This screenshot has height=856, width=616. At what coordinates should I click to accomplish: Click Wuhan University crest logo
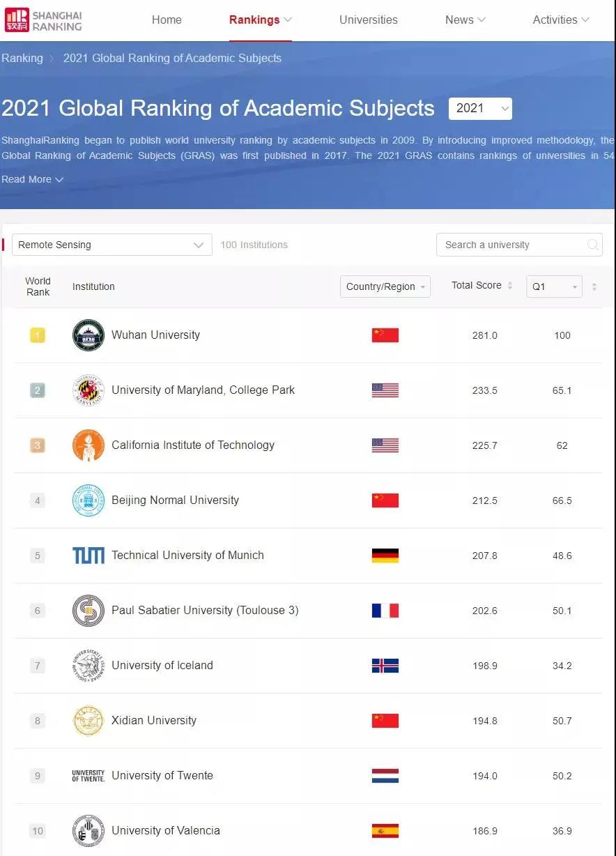[88, 335]
